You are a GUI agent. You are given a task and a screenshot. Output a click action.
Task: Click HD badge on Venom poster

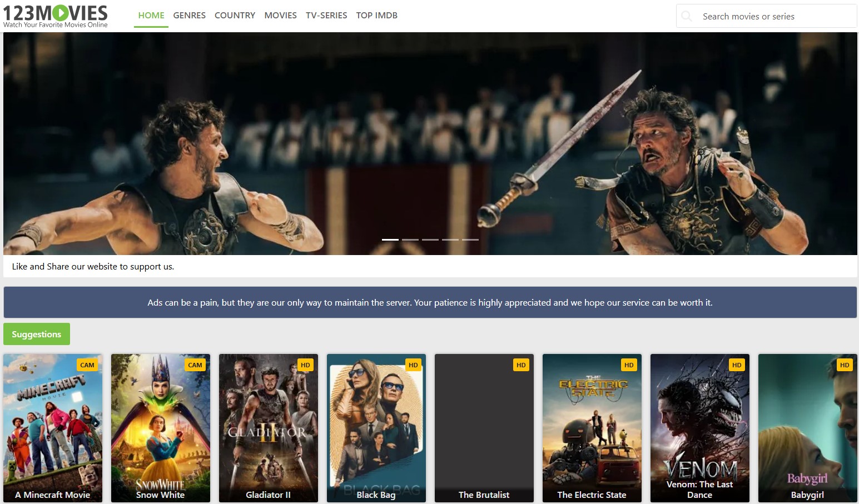click(x=737, y=365)
